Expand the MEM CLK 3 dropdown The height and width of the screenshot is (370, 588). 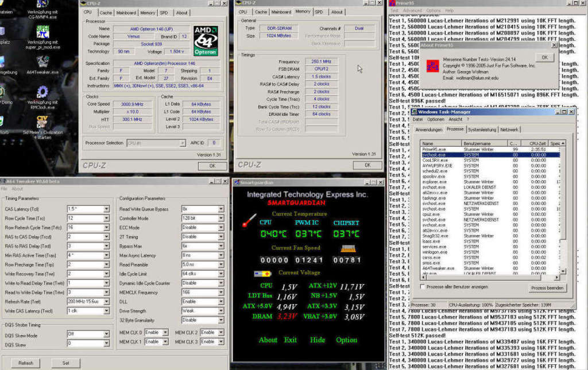pos(221,342)
